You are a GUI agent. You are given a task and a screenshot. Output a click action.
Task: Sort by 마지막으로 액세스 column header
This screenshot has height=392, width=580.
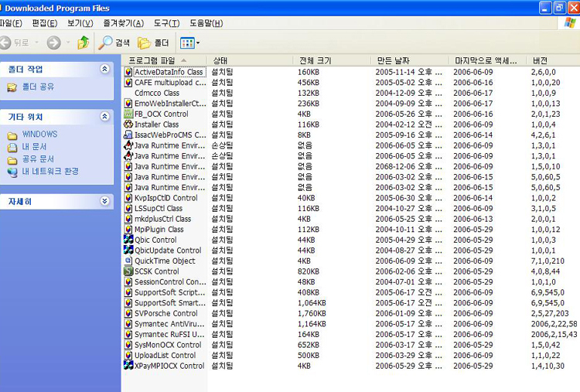[487, 60]
